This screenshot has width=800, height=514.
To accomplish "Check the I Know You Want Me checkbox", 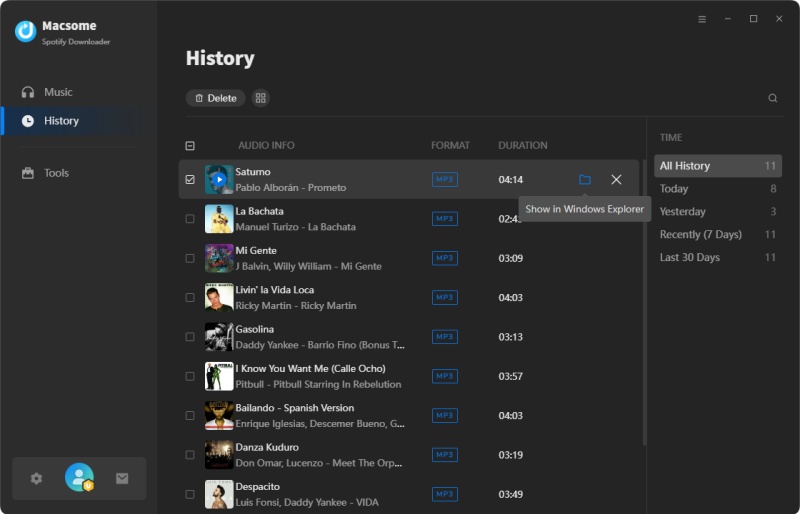I will point(190,376).
